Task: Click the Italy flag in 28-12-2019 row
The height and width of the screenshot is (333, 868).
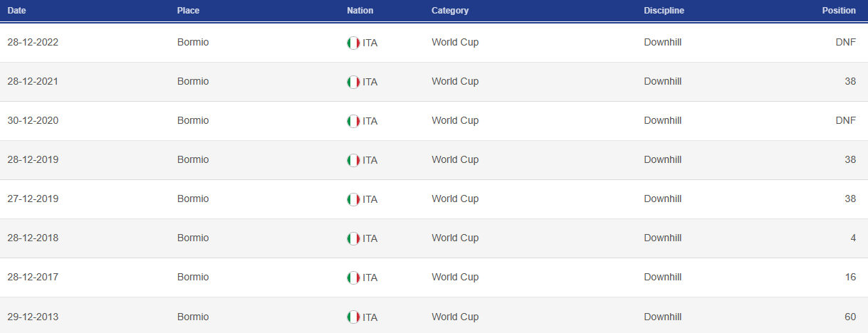Action: [x=353, y=160]
